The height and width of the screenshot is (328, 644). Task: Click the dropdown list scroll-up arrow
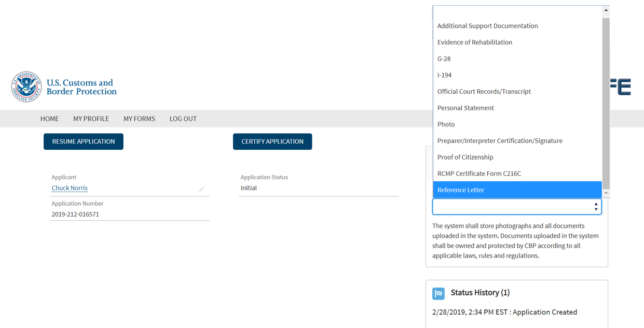pos(606,10)
